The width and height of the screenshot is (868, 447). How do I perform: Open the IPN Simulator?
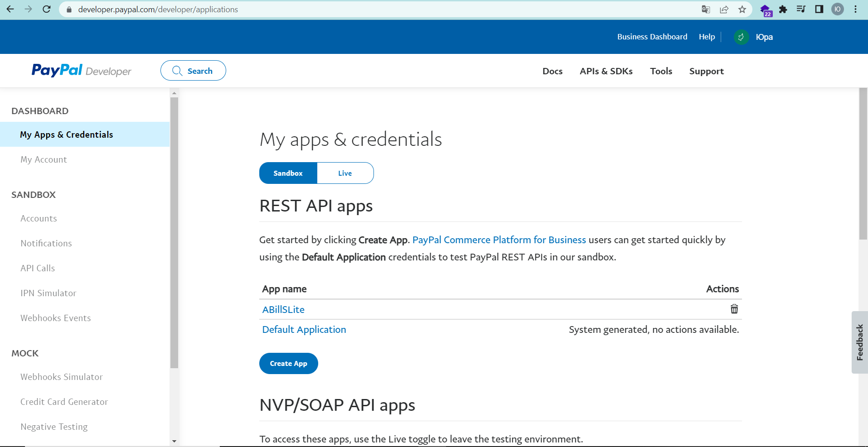click(x=48, y=293)
